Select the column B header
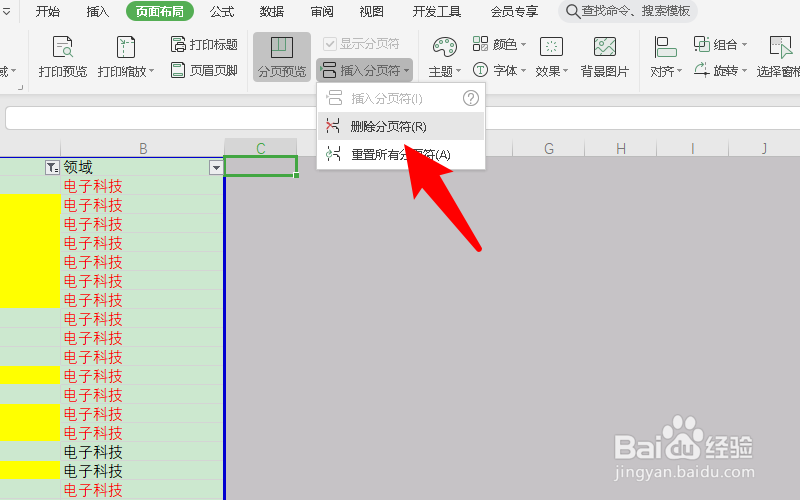The image size is (800, 500). coord(142,148)
